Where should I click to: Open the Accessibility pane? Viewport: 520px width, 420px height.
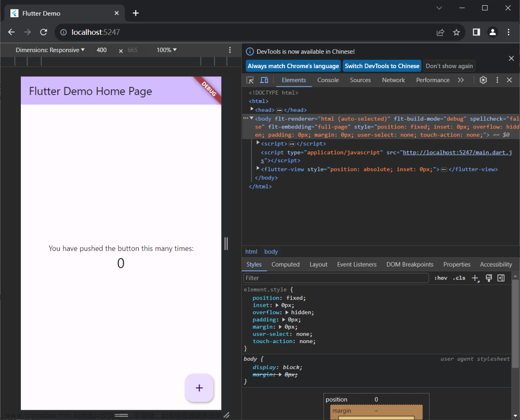[x=496, y=265]
